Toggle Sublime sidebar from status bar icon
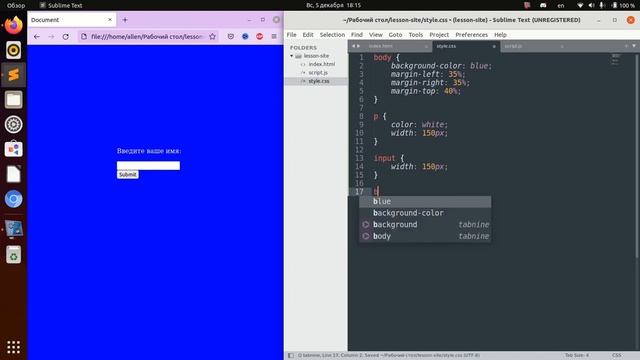This screenshot has width=640, height=360. (x=291, y=356)
